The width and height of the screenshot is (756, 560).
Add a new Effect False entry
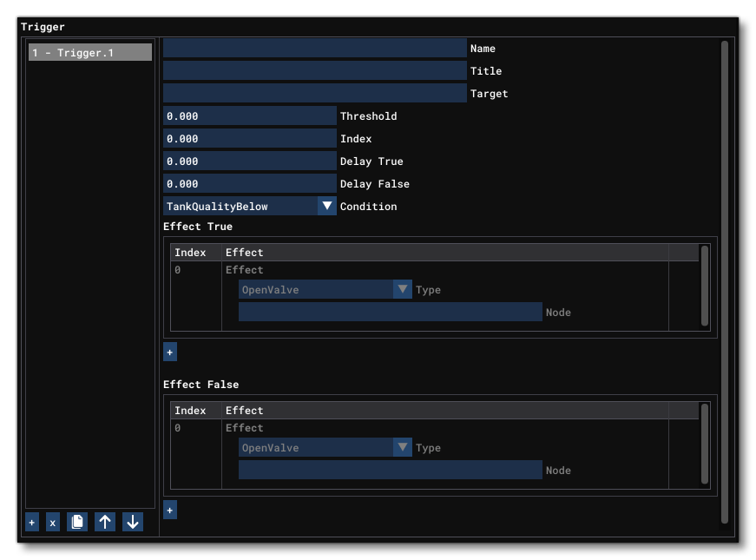(170, 511)
